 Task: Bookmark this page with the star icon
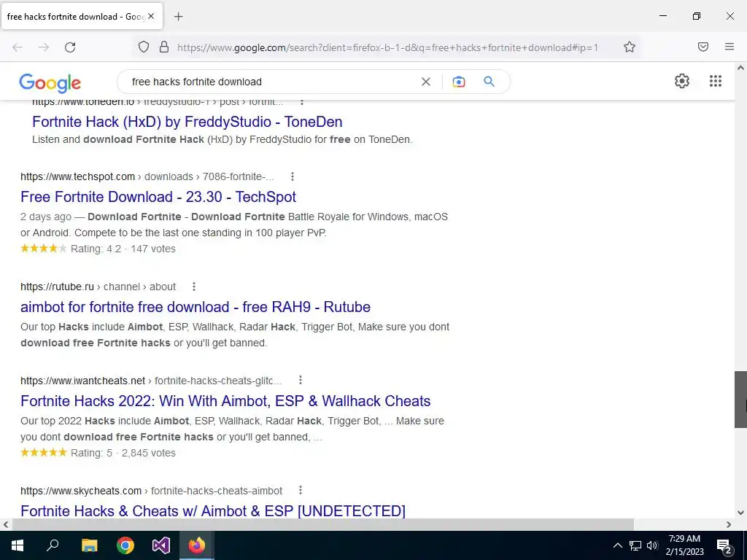coord(630,47)
